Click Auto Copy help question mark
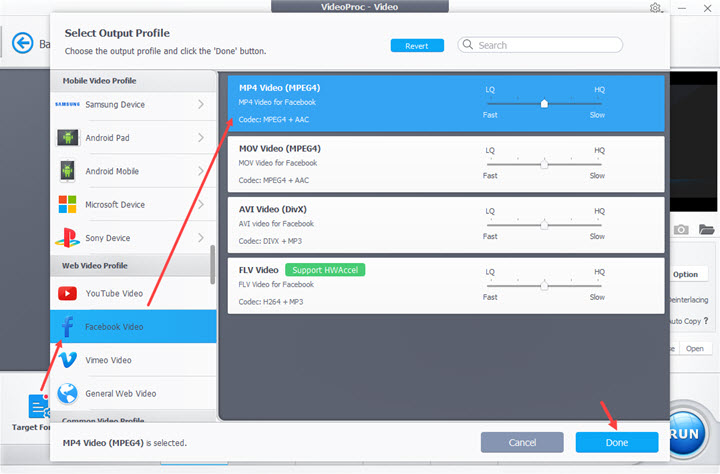720x474 pixels. 706,321
